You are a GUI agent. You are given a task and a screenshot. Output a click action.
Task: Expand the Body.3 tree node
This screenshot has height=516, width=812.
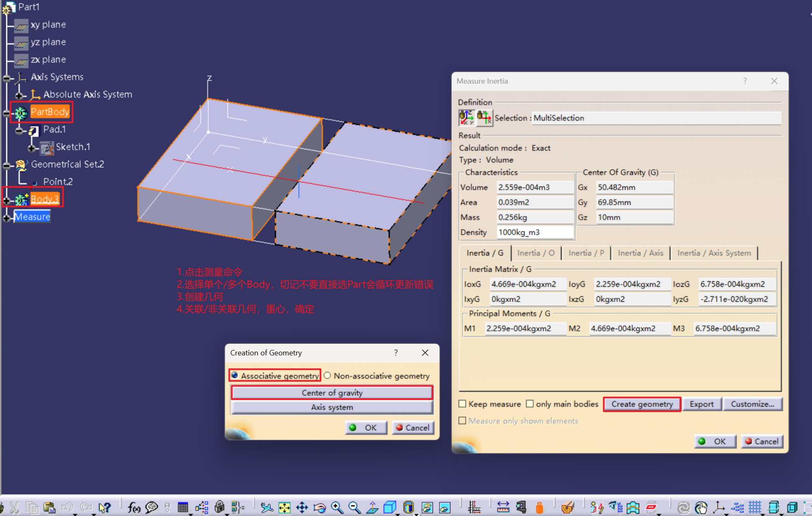pyautogui.click(x=6, y=200)
